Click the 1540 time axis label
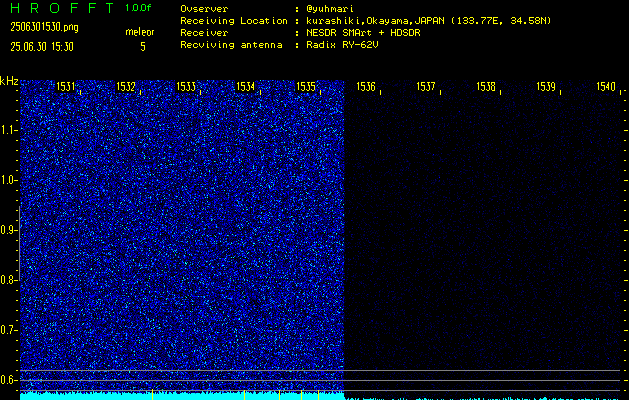Image resolution: width=629 pixels, height=400 pixels. (606, 87)
